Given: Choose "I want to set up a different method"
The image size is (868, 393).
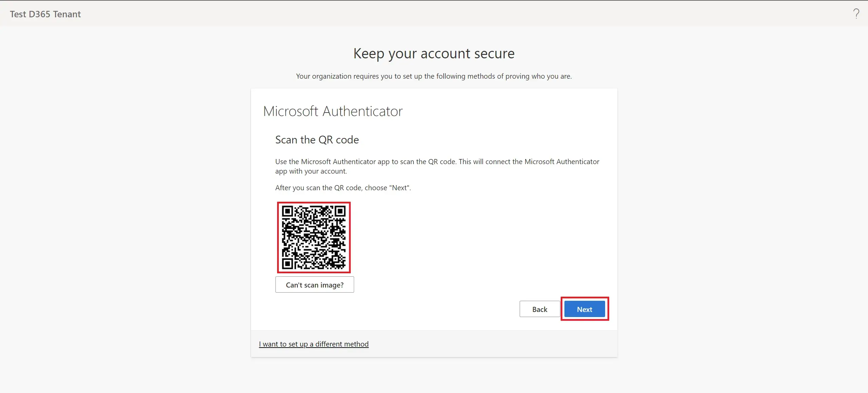Looking at the screenshot, I should [x=314, y=344].
